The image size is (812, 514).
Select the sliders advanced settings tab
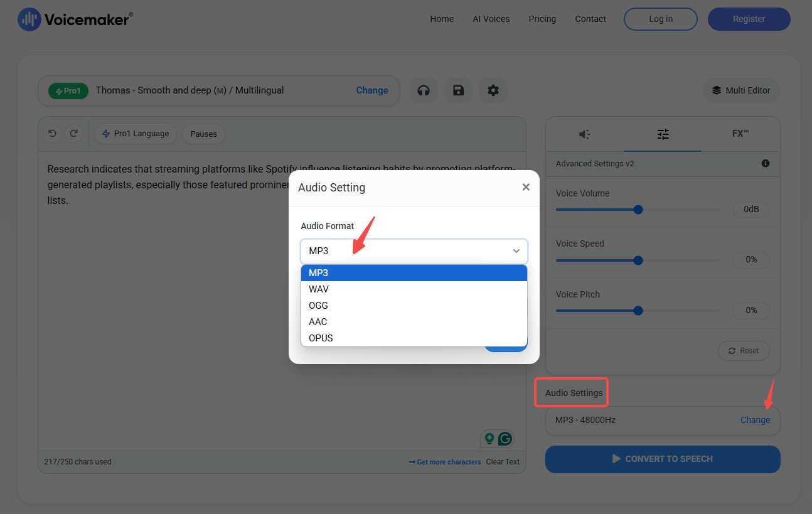(x=663, y=134)
